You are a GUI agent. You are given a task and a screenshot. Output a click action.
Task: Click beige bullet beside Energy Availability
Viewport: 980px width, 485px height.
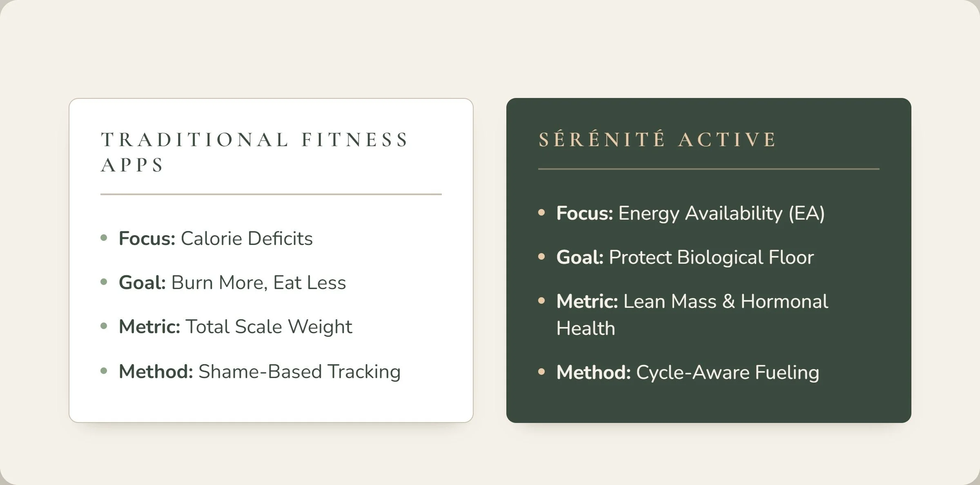541,212
